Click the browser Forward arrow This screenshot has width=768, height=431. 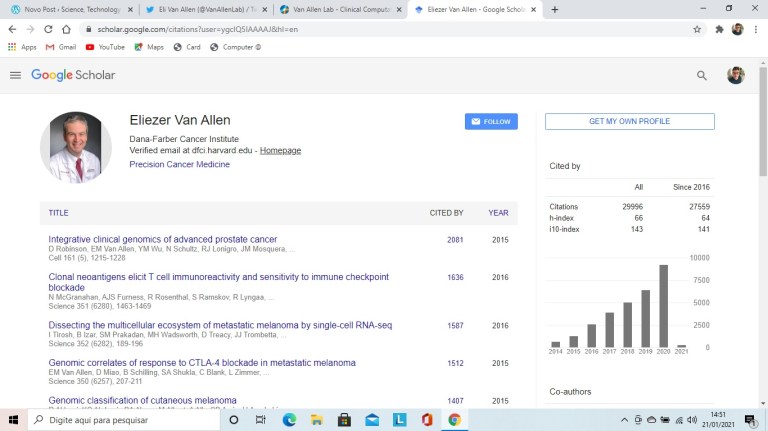[x=30, y=29]
